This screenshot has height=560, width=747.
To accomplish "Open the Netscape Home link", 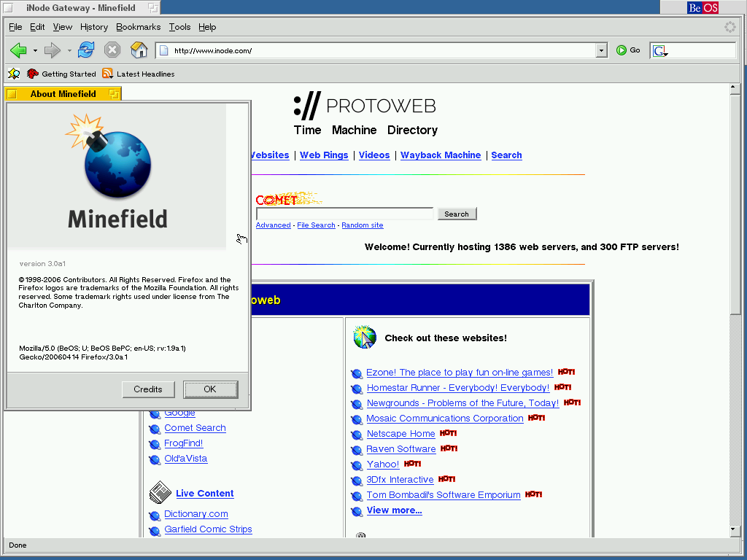I will click(400, 434).
